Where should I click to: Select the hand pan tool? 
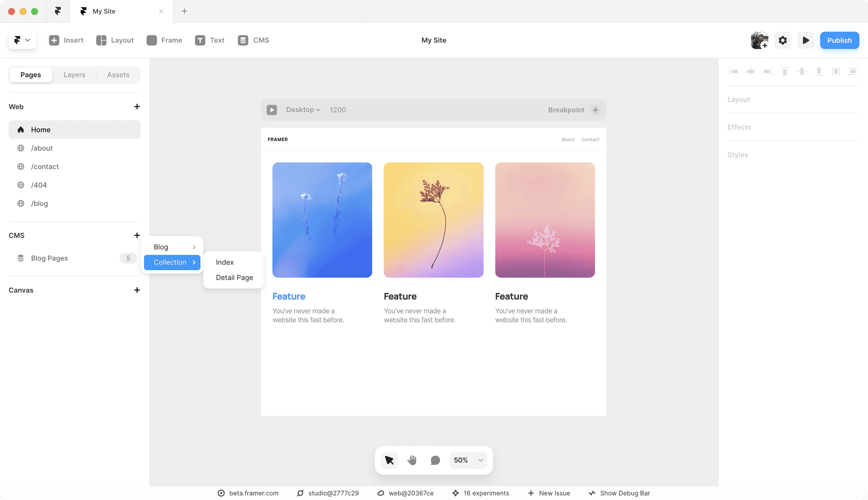pyautogui.click(x=412, y=460)
